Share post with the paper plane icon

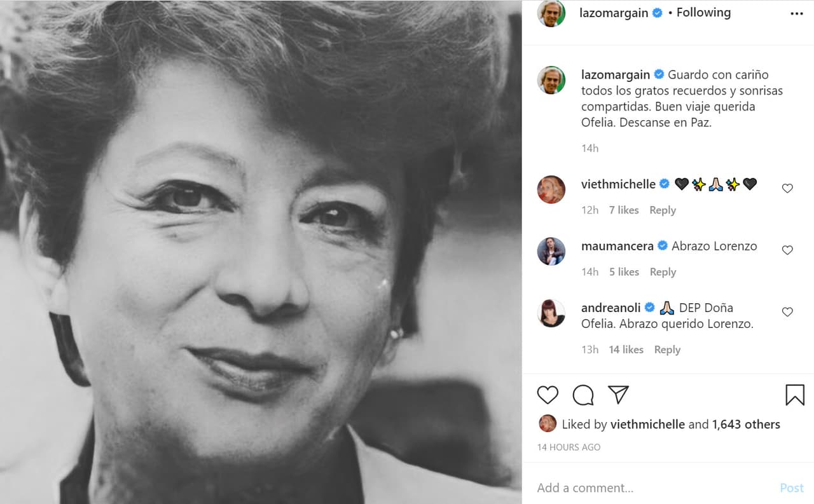[x=618, y=395]
